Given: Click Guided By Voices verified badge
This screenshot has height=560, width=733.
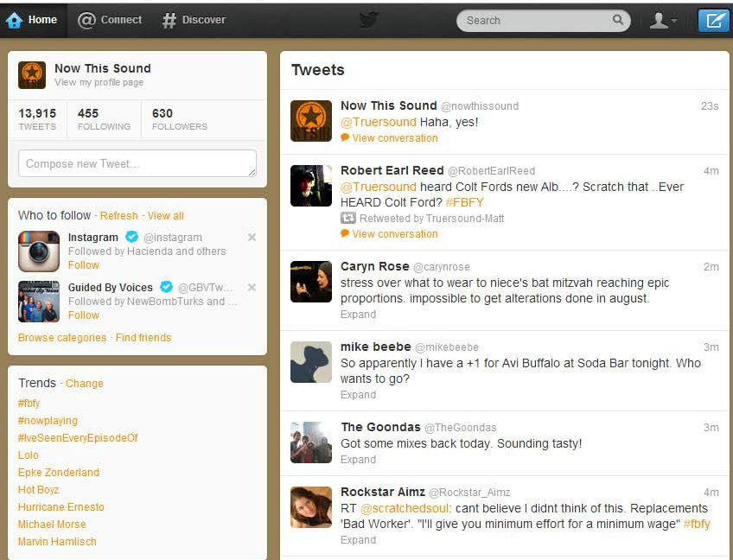Looking at the screenshot, I should click(x=166, y=287).
